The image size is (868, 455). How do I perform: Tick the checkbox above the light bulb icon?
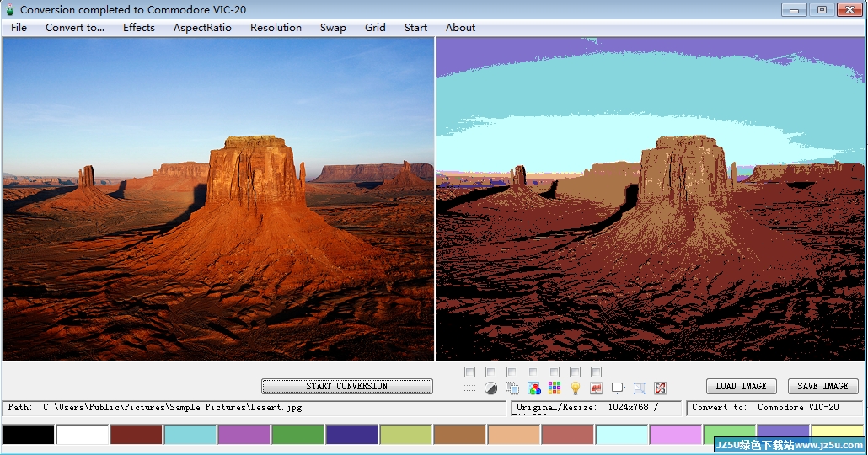(x=576, y=372)
